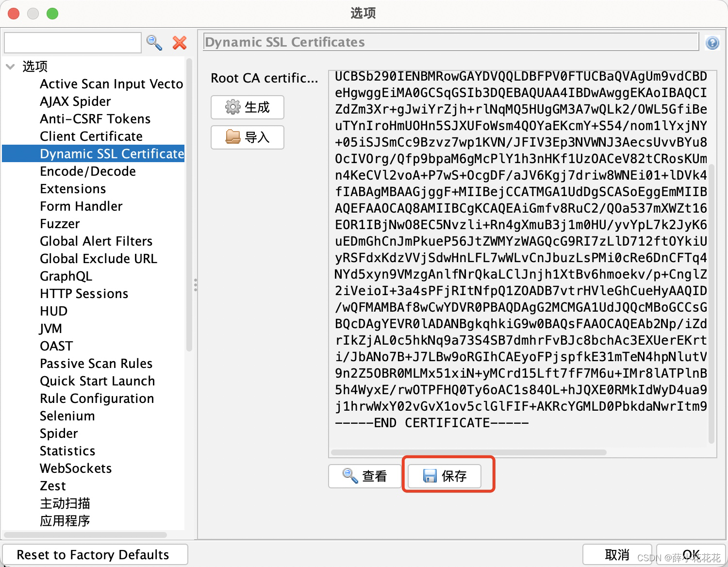Click the red X icon to clear the search
The width and height of the screenshot is (728, 567).
tap(179, 43)
